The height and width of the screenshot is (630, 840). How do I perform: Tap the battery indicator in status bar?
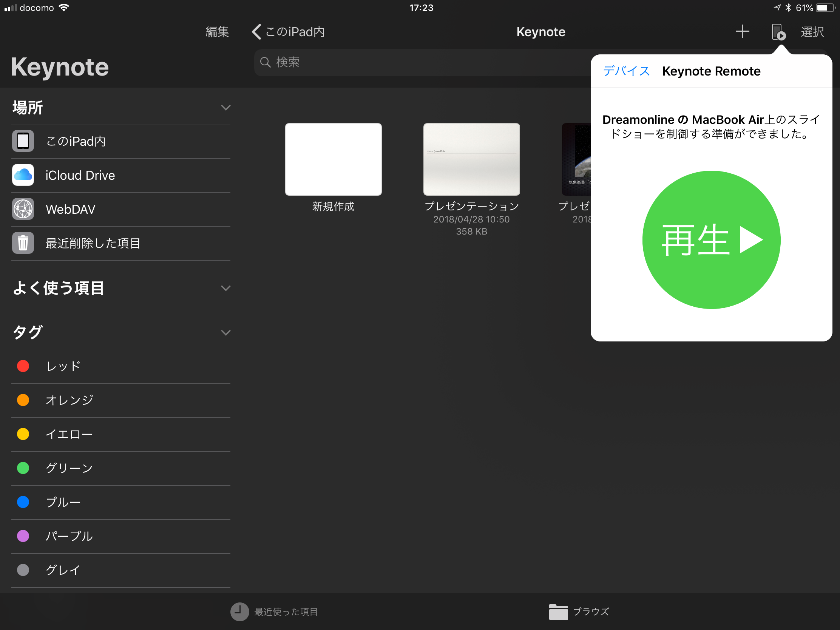click(826, 8)
